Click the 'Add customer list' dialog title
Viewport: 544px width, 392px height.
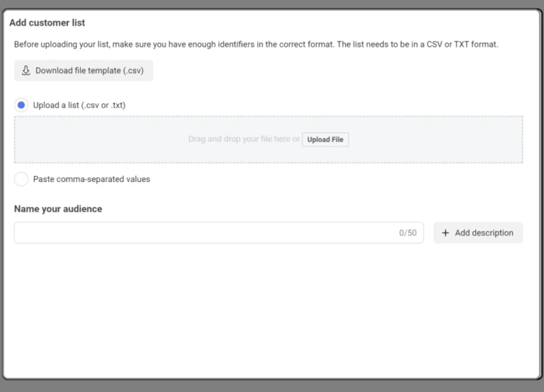tap(47, 23)
